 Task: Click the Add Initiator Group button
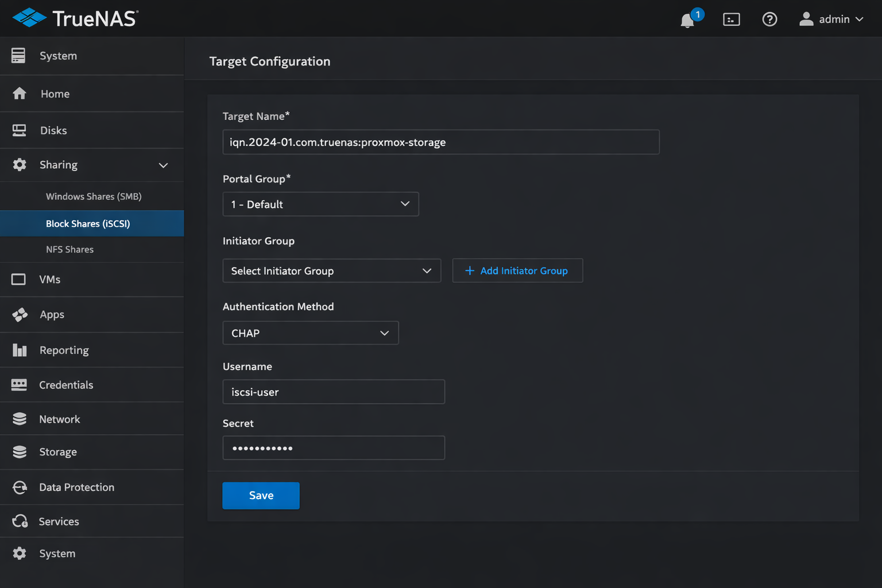pyautogui.click(x=517, y=270)
